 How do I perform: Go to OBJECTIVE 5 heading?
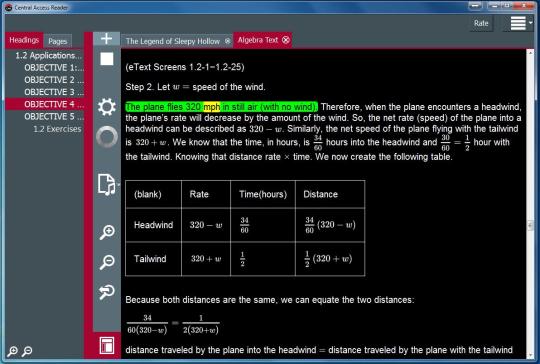point(54,117)
